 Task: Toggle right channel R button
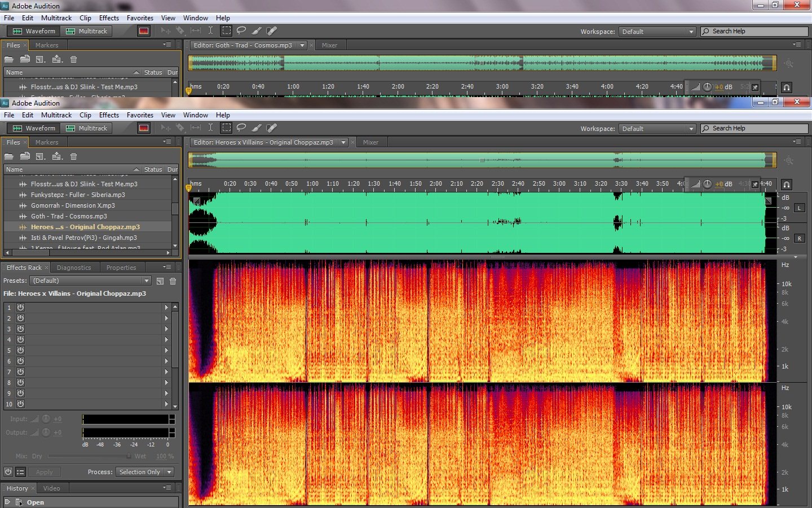[799, 239]
